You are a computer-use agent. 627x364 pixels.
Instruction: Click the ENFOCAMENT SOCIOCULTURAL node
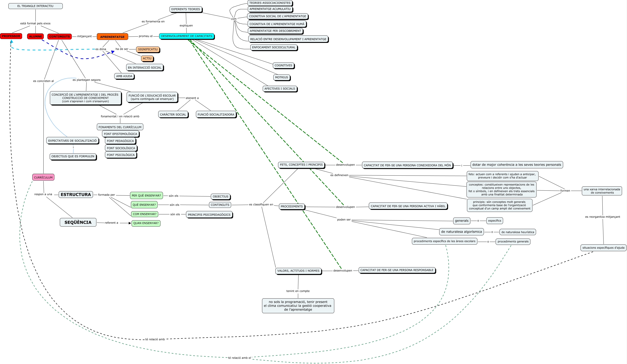pyautogui.click(x=274, y=47)
